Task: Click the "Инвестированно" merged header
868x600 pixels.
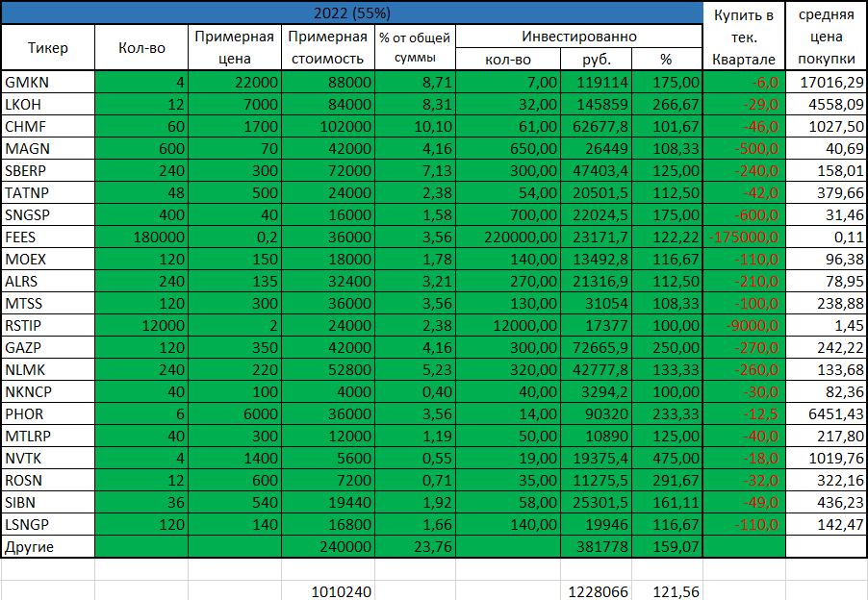Action: [x=579, y=37]
